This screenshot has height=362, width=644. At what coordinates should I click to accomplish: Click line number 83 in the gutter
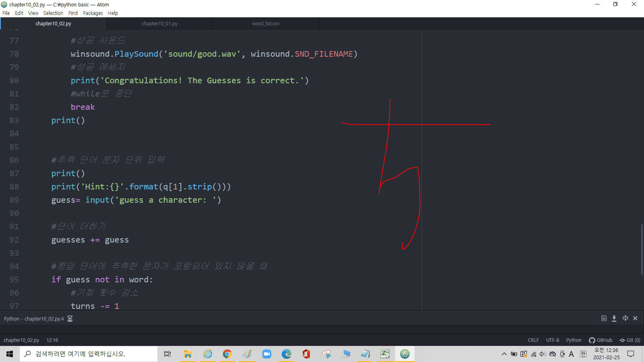pos(14,120)
